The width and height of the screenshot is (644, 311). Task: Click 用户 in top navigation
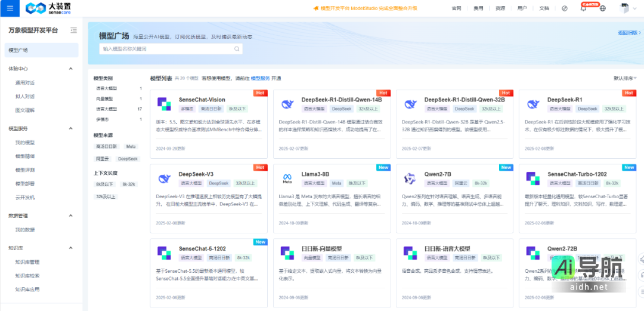(522, 8)
